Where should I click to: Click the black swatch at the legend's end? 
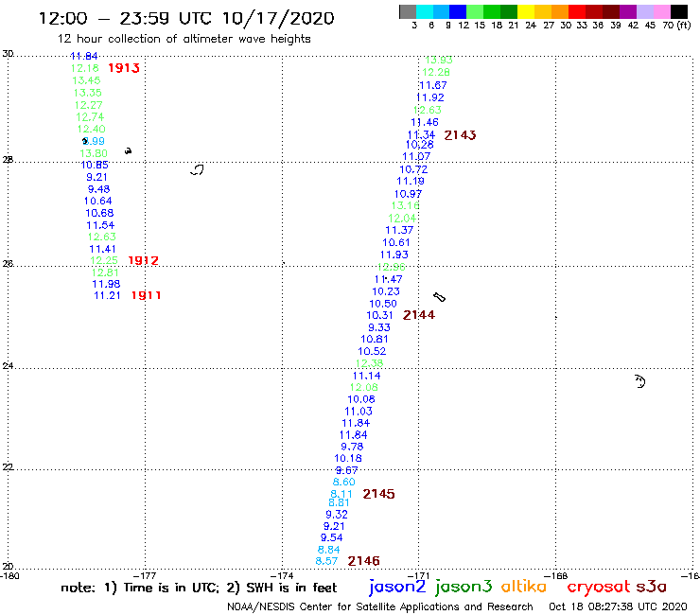tap(679, 11)
